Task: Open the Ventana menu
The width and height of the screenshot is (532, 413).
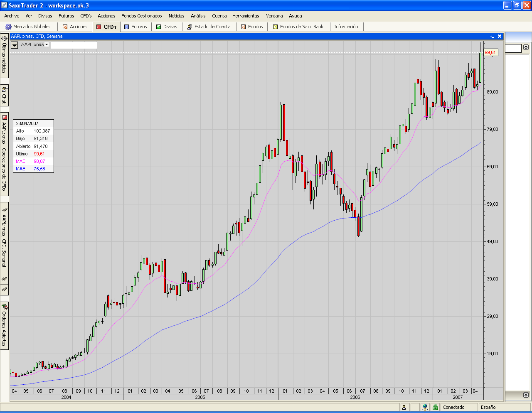Action: (274, 16)
